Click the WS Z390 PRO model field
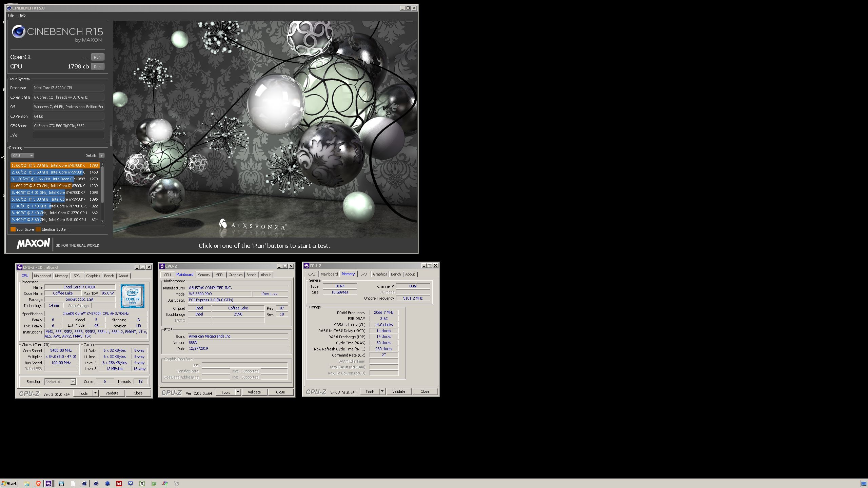 tap(220, 294)
